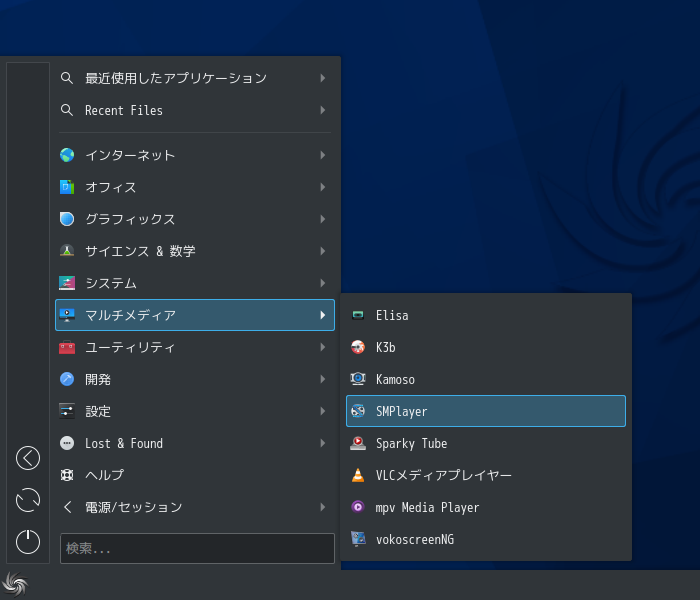
Task: Expand the インターネット submenu arrow
Action: coord(323,155)
